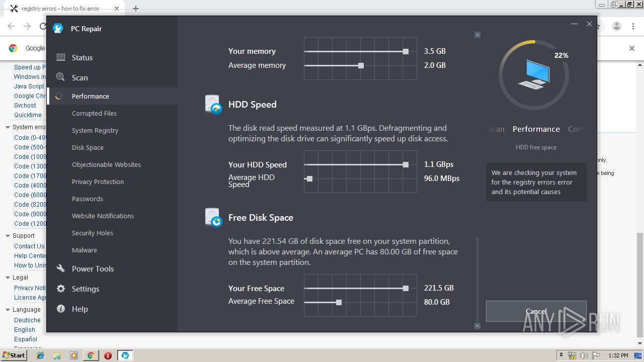
Task: Close the Google bar in Chrome
Action: click(x=632, y=48)
